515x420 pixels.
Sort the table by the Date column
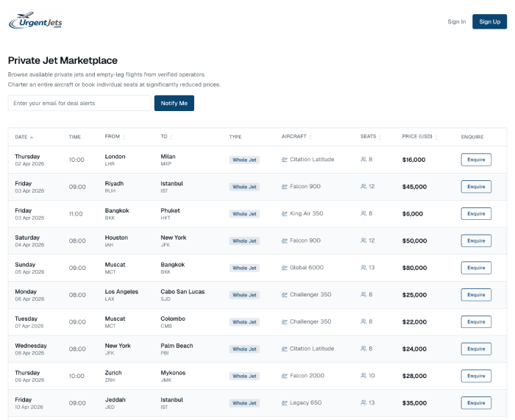coord(24,137)
